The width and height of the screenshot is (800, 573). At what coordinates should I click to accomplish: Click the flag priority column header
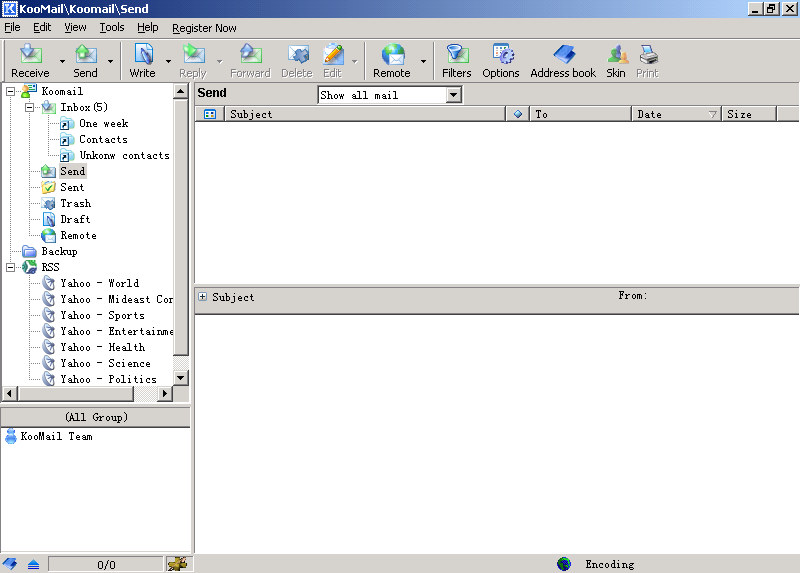tap(518, 114)
